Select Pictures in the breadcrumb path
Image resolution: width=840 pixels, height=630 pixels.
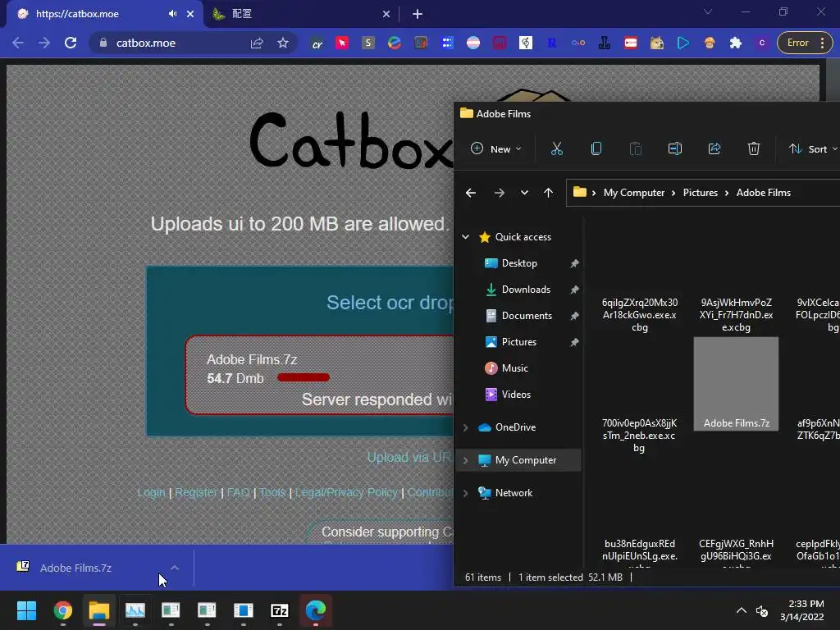click(x=701, y=193)
